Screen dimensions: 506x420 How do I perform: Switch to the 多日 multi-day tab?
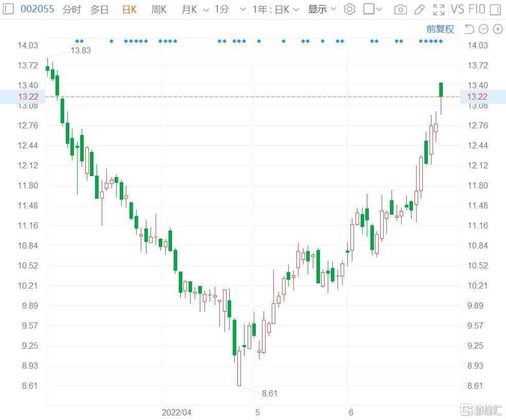(x=99, y=9)
